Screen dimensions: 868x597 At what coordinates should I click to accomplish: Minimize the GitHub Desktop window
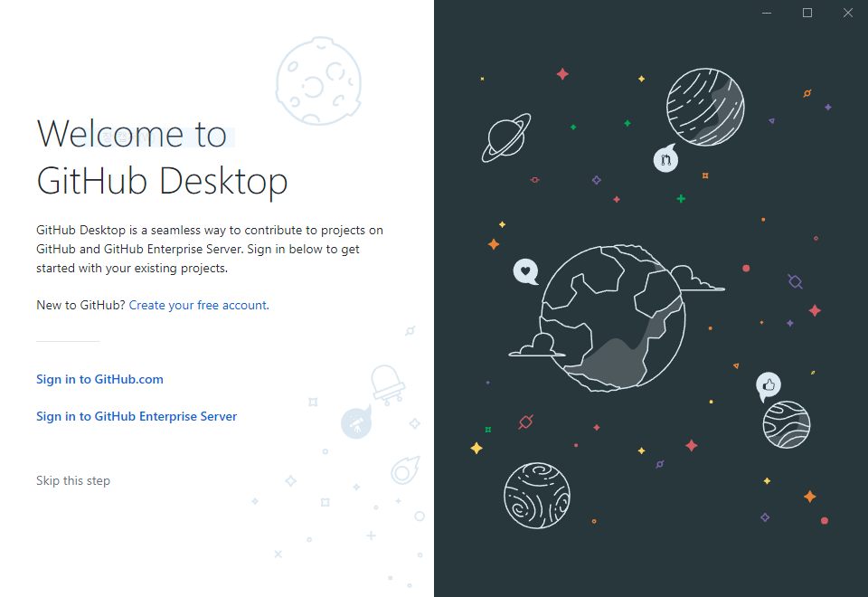(767, 13)
